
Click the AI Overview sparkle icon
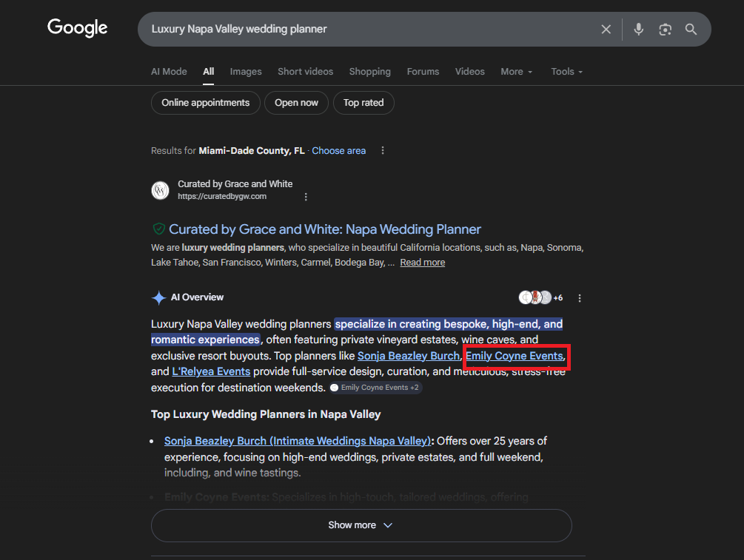(x=158, y=298)
